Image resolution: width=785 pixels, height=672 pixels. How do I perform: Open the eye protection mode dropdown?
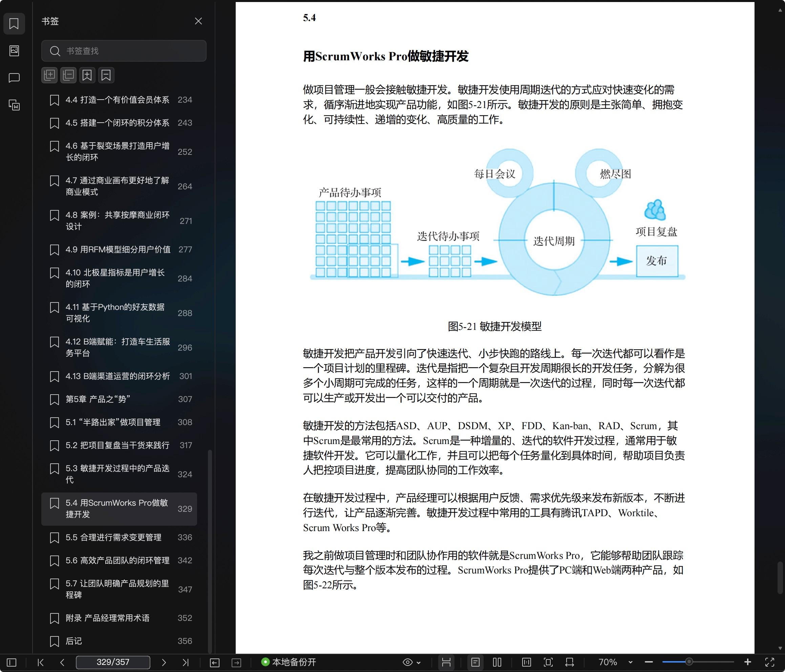click(411, 662)
